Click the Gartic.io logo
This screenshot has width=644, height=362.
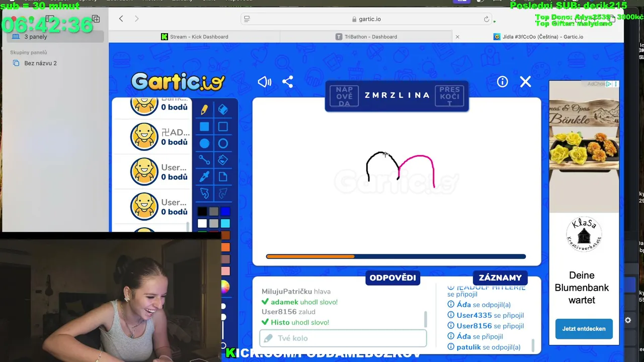pyautogui.click(x=178, y=81)
